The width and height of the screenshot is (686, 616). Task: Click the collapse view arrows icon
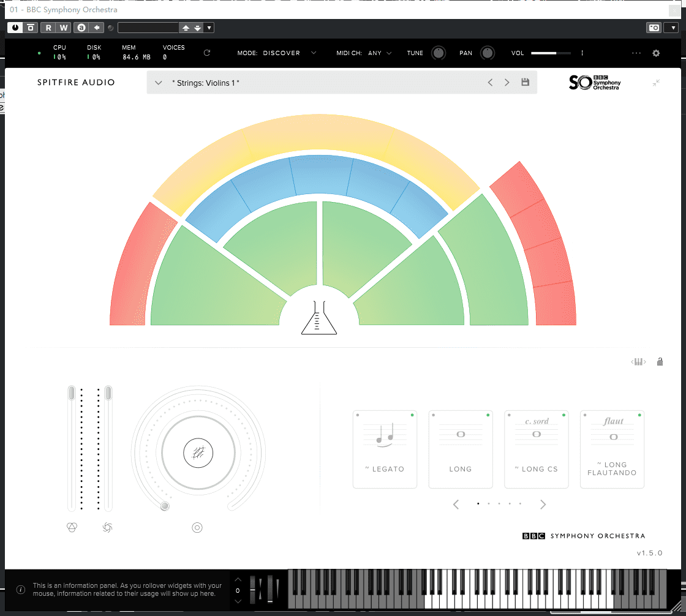click(x=656, y=83)
